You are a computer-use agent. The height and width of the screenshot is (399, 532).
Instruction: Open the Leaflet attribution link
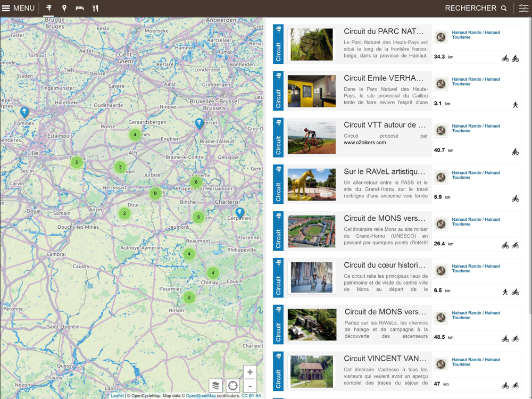(117, 396)
